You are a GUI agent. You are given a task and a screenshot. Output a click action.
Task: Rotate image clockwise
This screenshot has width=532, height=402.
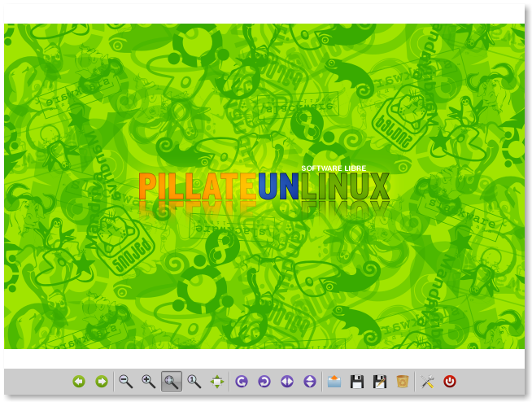pos(264,382)
